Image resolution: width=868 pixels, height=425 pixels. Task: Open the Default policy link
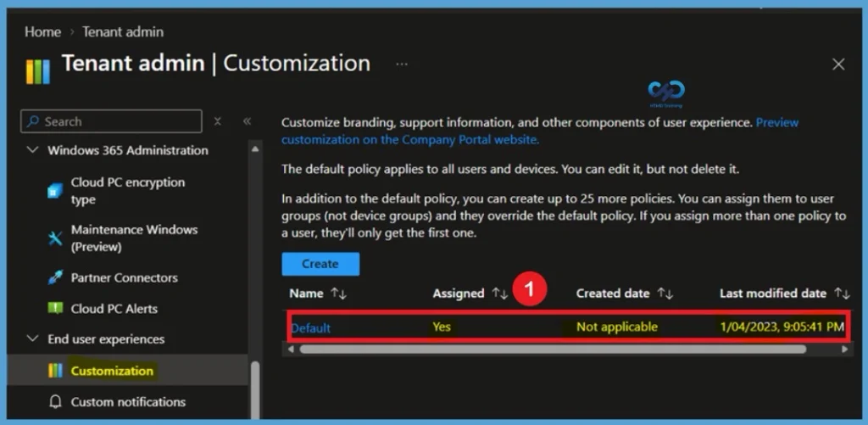tap(310, 328)
